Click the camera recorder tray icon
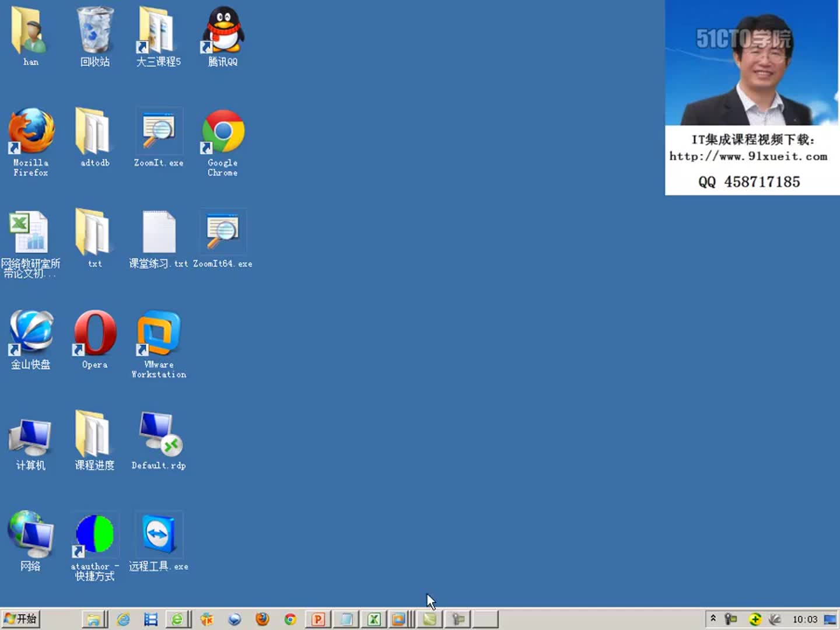 [x=731, y=619]
